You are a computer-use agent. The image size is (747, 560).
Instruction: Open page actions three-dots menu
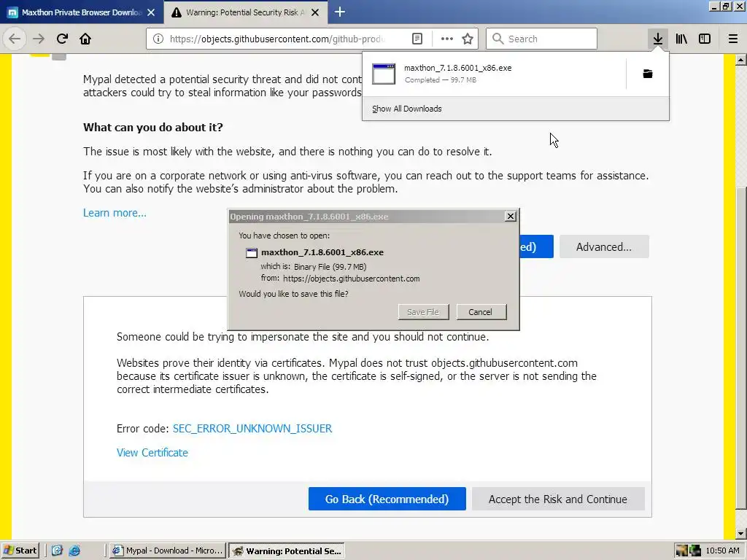(447, 39)
